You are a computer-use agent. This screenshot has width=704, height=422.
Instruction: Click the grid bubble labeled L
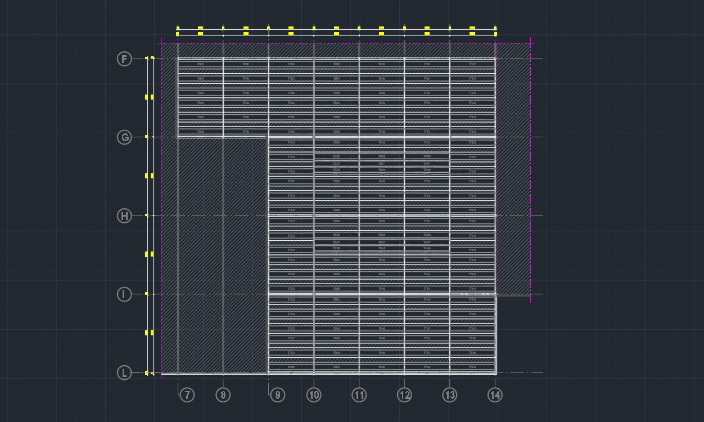[124, 373]
